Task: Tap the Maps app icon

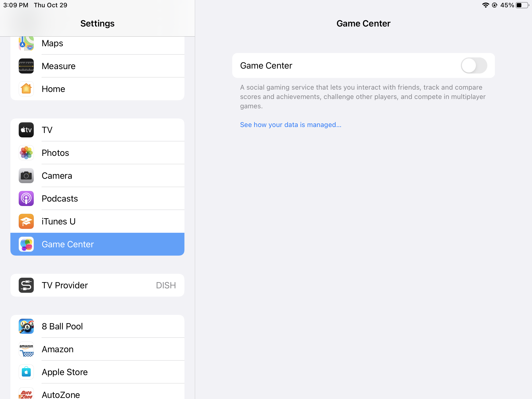Action: [x=26, y=44]
